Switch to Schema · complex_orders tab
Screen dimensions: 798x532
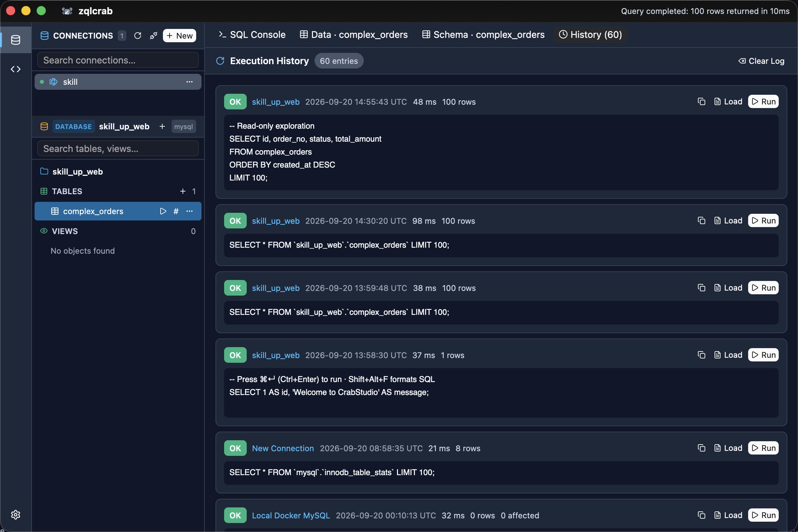coord(483,35)
